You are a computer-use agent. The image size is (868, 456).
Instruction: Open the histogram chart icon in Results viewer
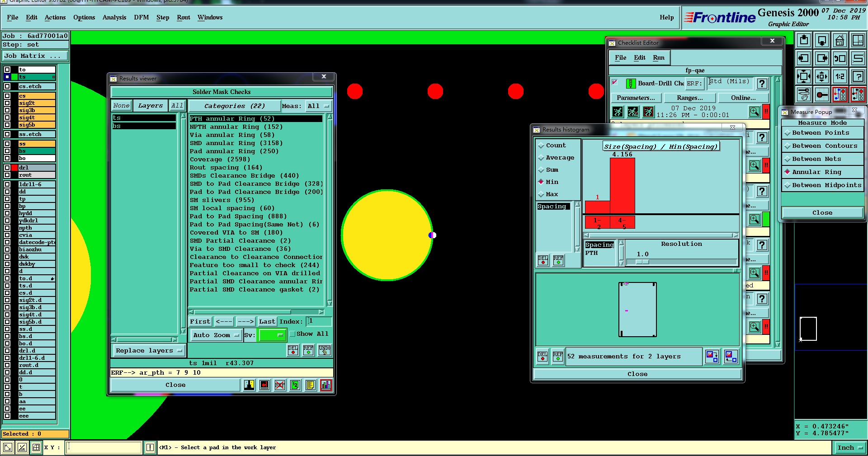click(326, 385)
